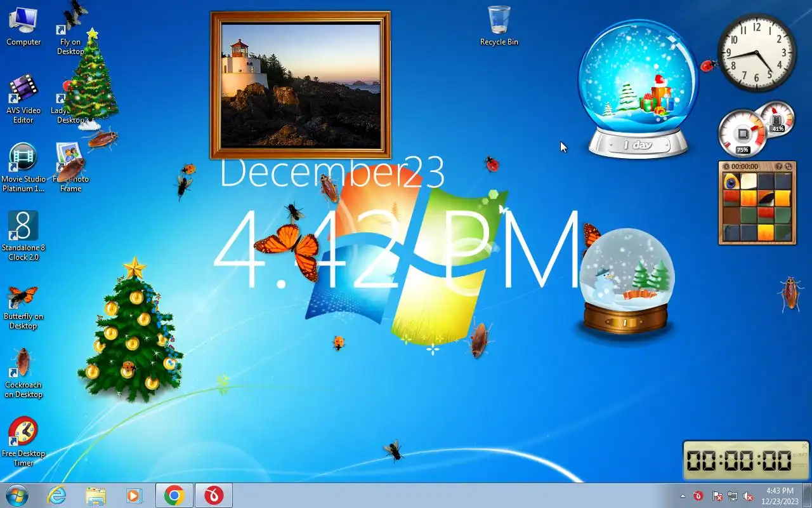This screenshot has height=508, width=812.
Task: Select Cockroach on Desktop shortcut
Action: 23,373
